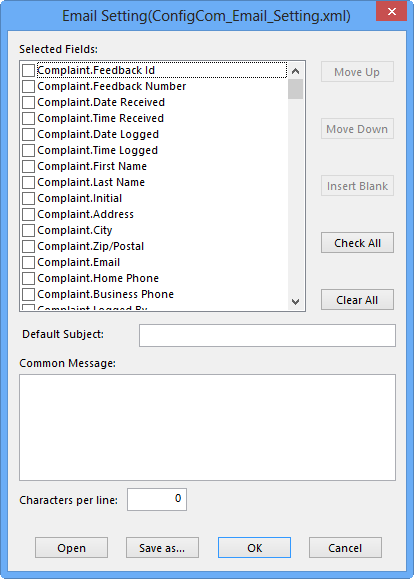This screenshot has height=579, width=414.
Task: Open an email settings file
Action: 72,548
